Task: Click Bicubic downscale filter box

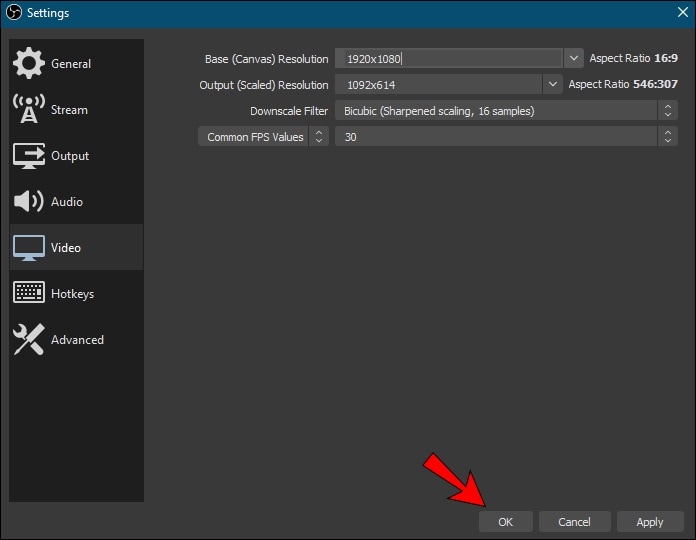Action: pos(506,110)
